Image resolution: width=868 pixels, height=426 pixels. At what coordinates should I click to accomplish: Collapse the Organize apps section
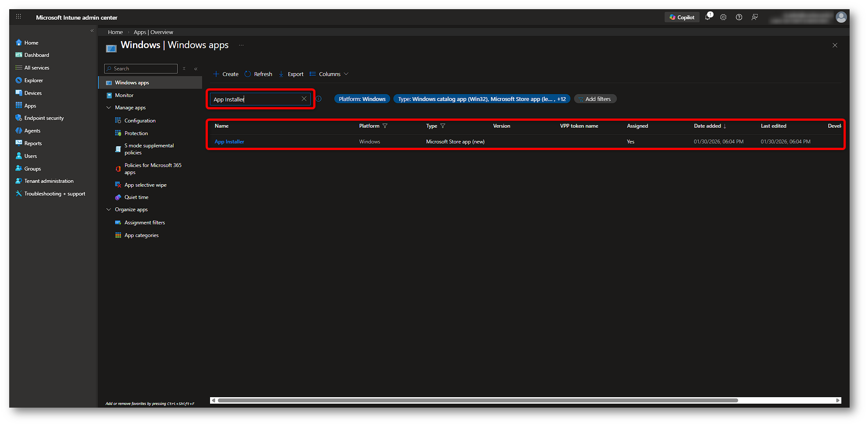(109, 210)
